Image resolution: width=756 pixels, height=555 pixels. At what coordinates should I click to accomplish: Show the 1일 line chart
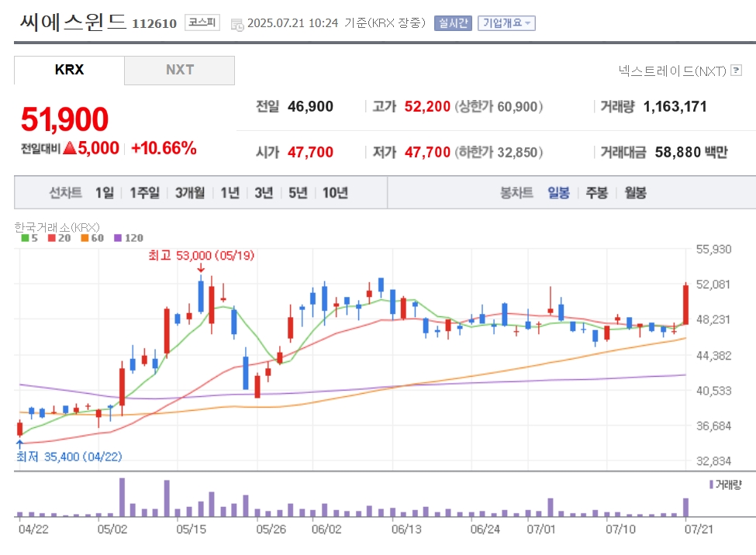coord(104,193)
